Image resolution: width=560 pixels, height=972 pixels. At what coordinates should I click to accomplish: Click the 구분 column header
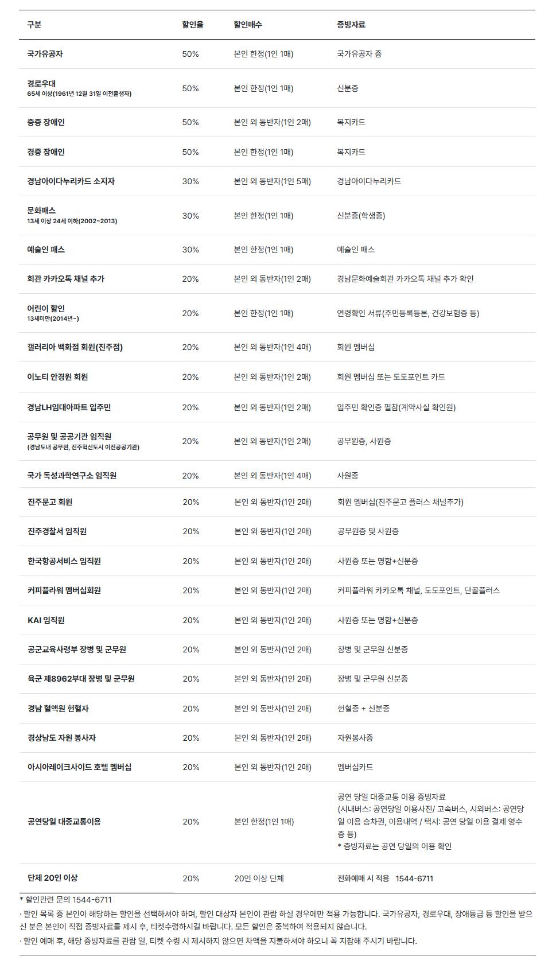coord(34,25)
